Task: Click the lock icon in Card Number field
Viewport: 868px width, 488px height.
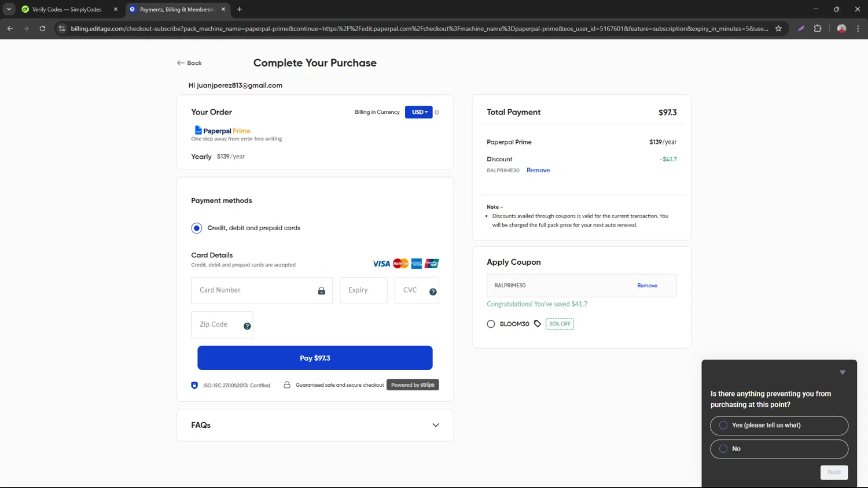Action: pyautogui.click(x=322, y=291)
